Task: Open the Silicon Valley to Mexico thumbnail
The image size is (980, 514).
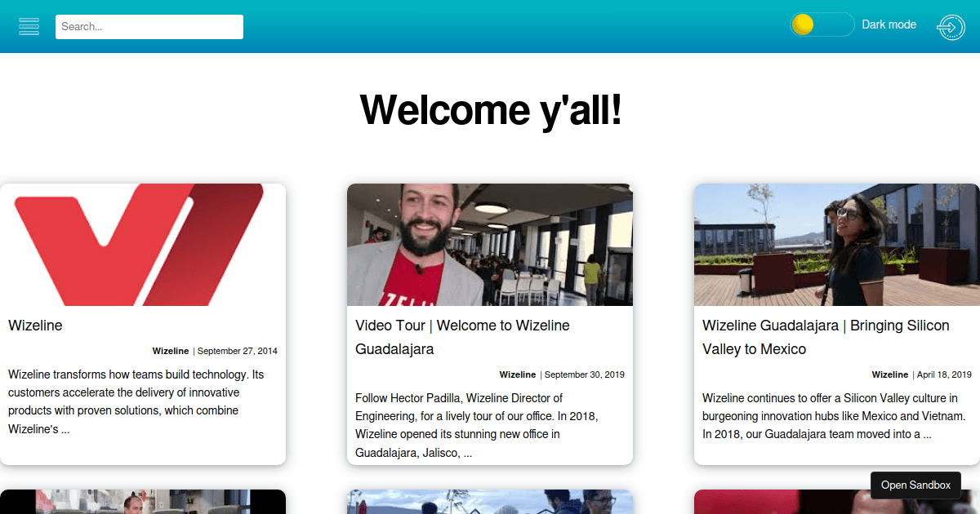Action: (x=837, y=245)
